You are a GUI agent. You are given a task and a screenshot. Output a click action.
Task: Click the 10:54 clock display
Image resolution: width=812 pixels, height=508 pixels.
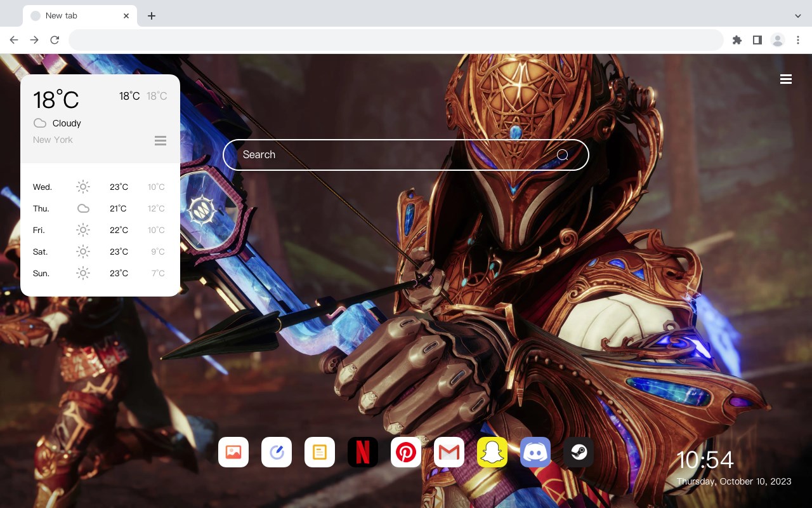pyautogui.click(x=705, y=460)
